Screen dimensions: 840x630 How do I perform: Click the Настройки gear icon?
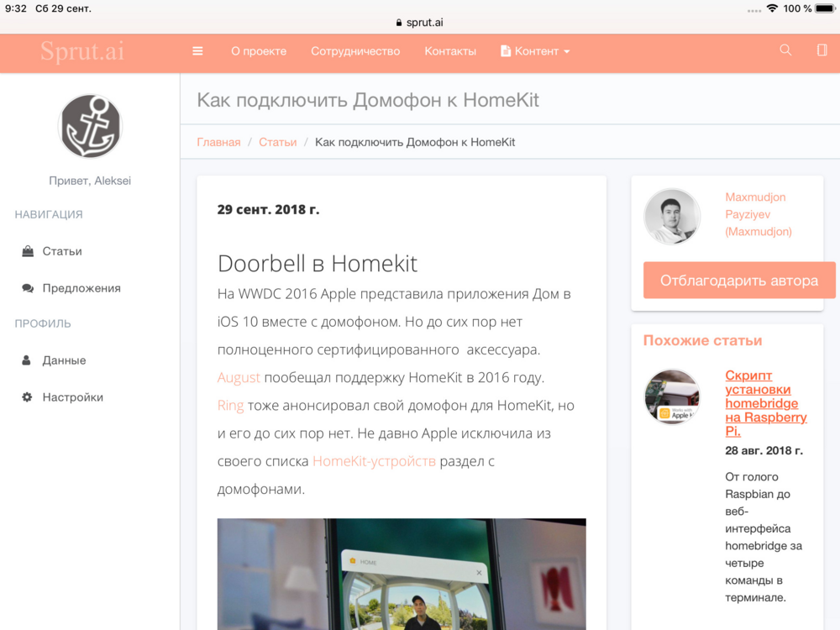pos(28,397)
